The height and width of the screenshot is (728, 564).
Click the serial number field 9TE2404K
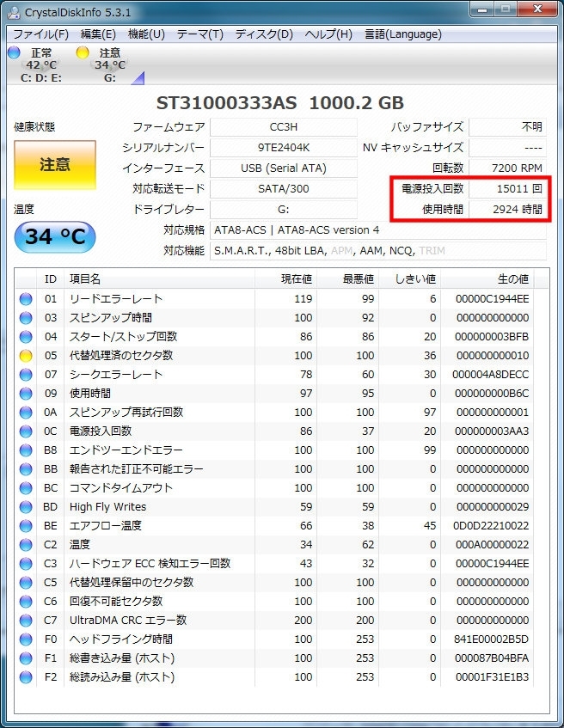284,148
